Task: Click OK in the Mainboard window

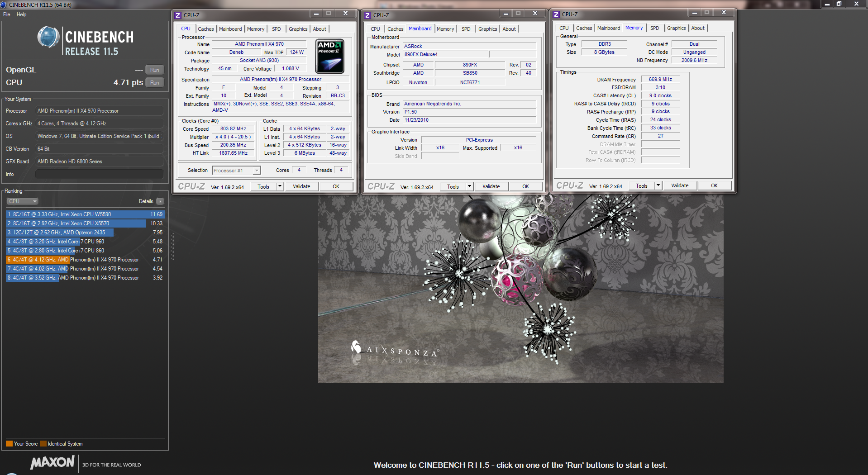Action: point(526,186)
